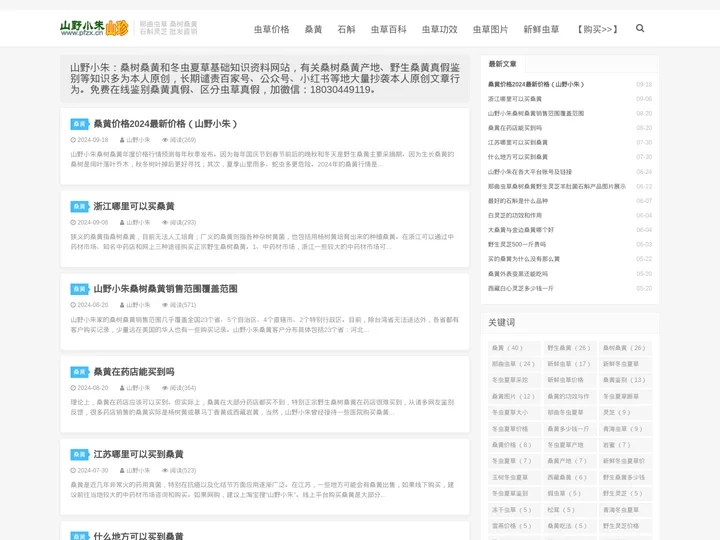Select the 最新文章 sidebar tab
Image resolution: width=720 pixels, height=540 pixels.
coord(502,64)
